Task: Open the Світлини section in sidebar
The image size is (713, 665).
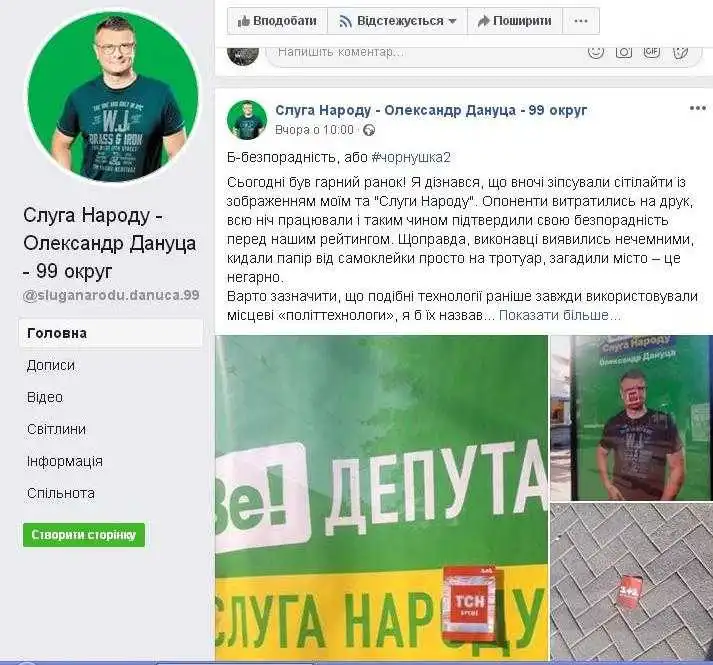Action: (56, 429)
